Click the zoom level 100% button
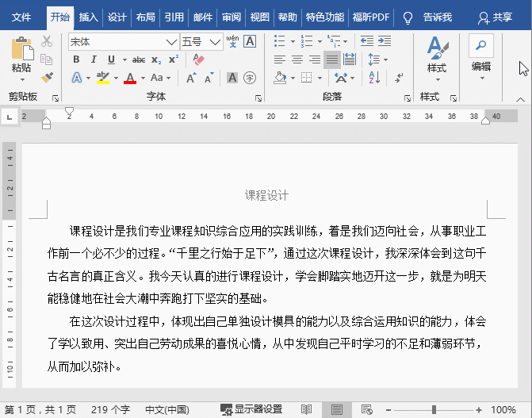 [503, 409]
